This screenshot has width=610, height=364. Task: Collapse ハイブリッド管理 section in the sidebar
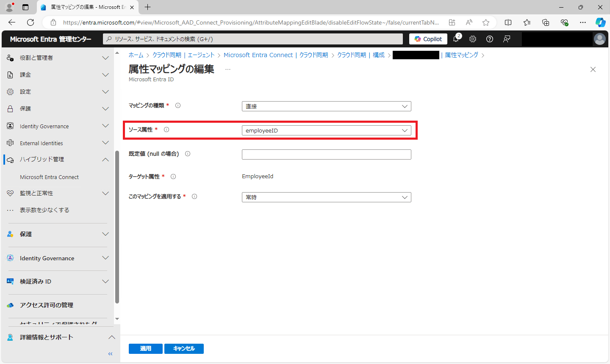pyautogui.click(x=58, y=159)
